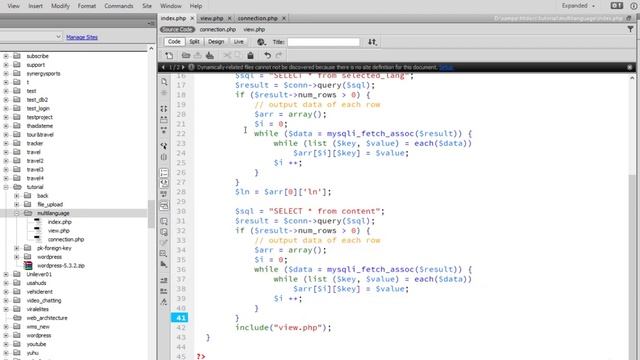Select wordpress-5.3.2.zip in files tree
Screen dimensions: 640x360
tap(61, 266)
